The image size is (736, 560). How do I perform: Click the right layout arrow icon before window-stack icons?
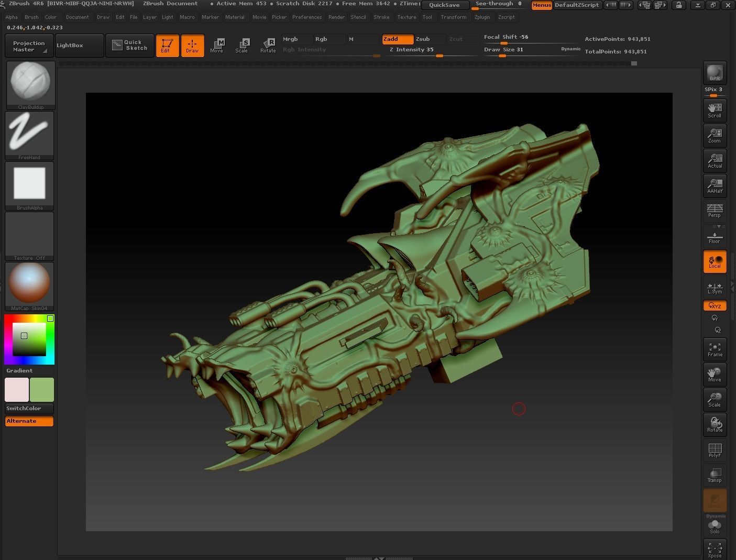pos(626,5)
